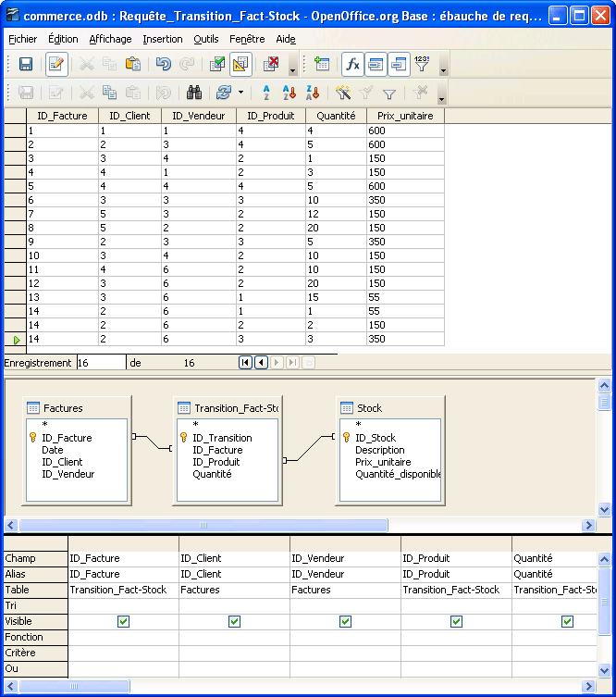Open the Refresh dropdown arrow
This screenshot has height=697, width=616.
241,93
